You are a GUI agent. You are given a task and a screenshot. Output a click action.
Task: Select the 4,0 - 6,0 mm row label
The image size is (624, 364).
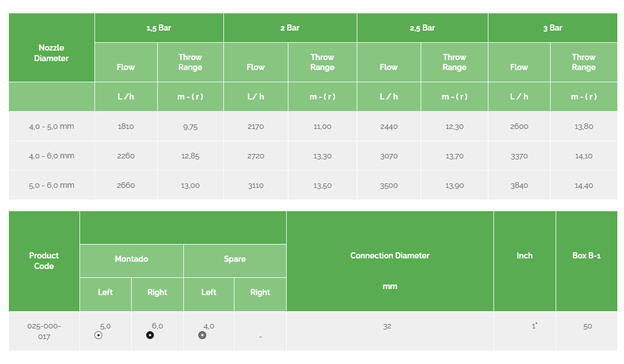tap(51, 156)
